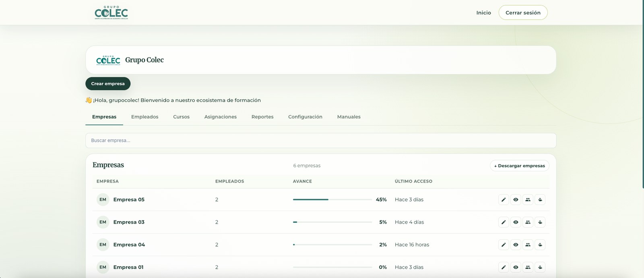This screenshot has height=278, width=644.
Task: Click the Empresa 05 progress bar
Action: [332, 199]
